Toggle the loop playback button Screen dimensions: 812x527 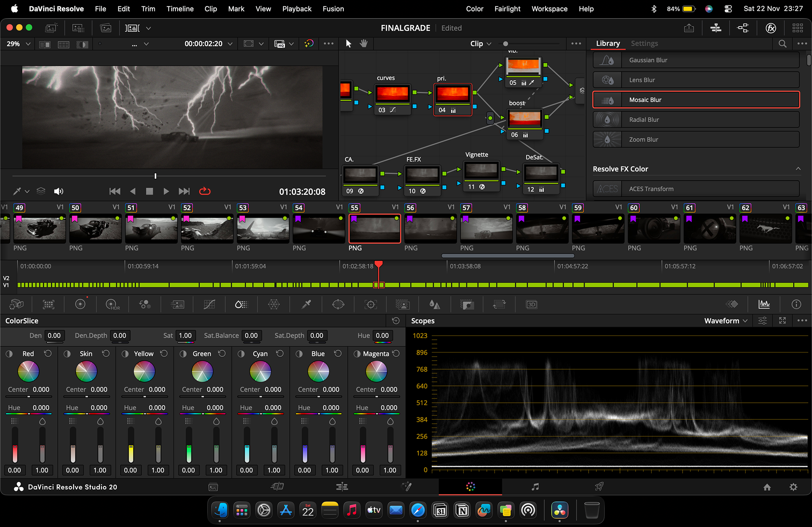205,191
